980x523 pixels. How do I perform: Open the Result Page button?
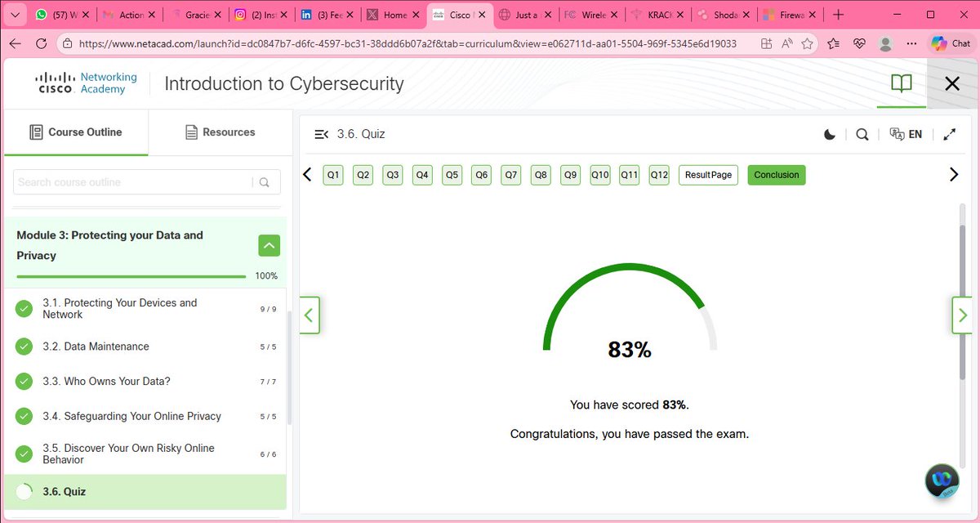click(708, 175)
